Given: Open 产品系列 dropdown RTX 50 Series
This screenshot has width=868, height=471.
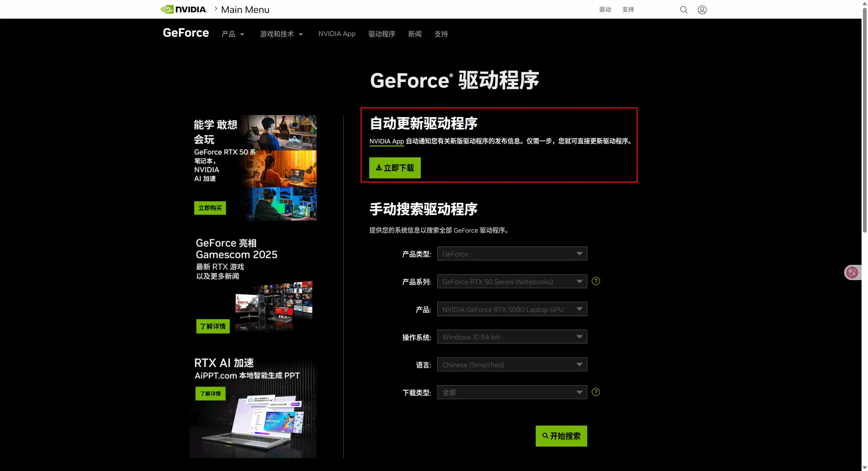Looking at the screenshot, I should [512, 281].
